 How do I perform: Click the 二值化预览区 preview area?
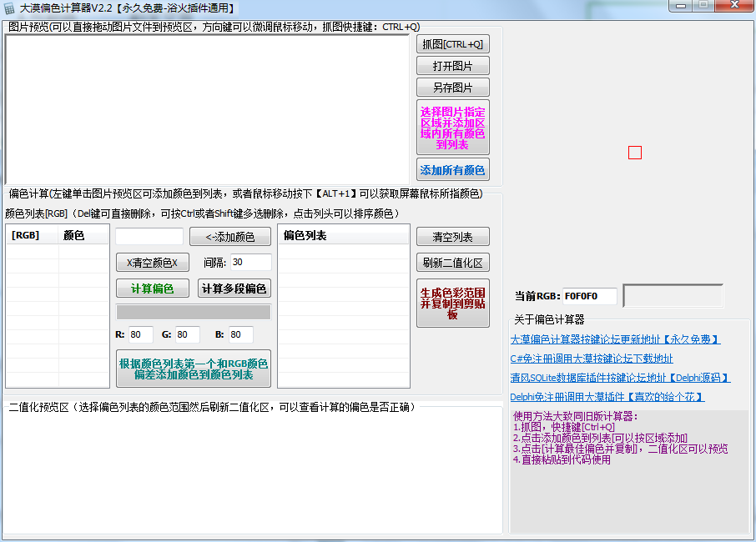[x=252, y=472]
